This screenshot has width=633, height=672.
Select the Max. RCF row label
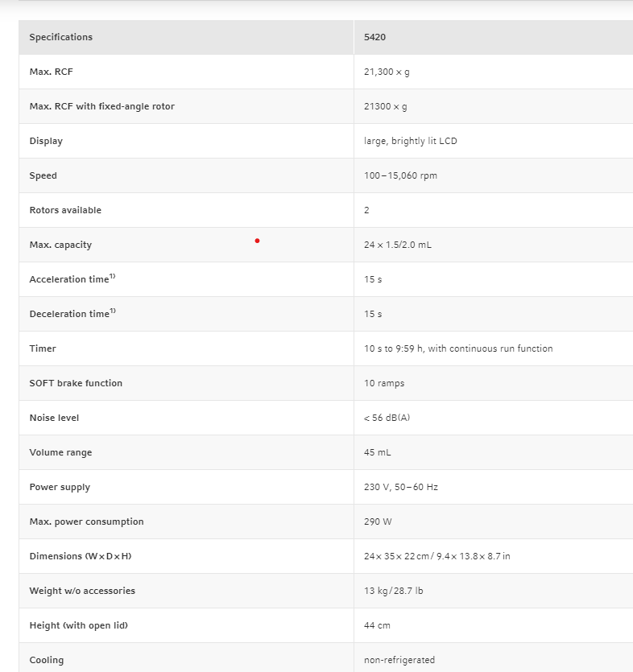52,72
